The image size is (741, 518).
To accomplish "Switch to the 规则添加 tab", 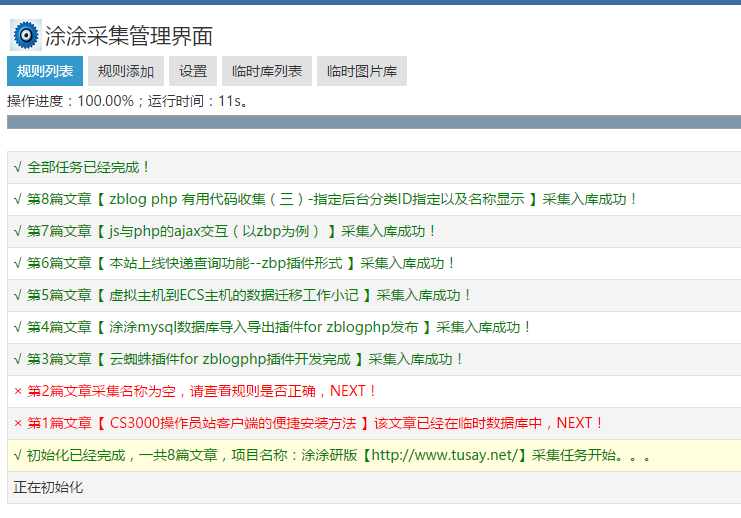I will pyautogui.click(x=126, y=71).
